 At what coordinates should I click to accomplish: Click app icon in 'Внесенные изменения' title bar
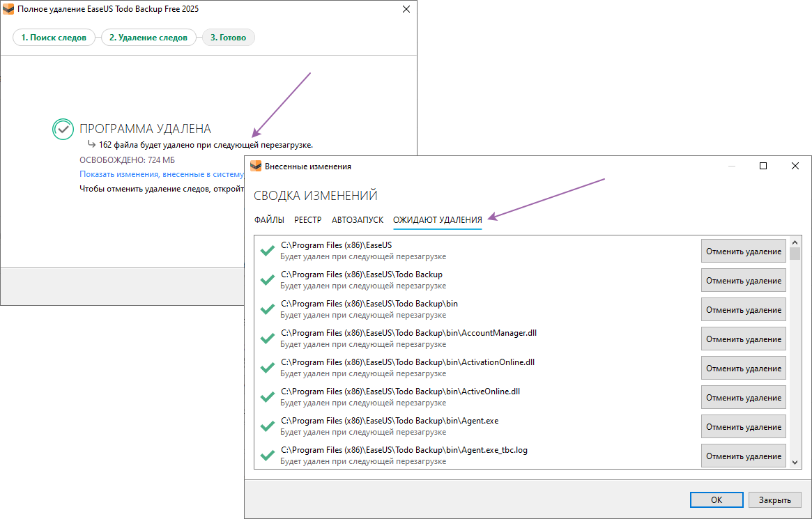click(256, 166)
